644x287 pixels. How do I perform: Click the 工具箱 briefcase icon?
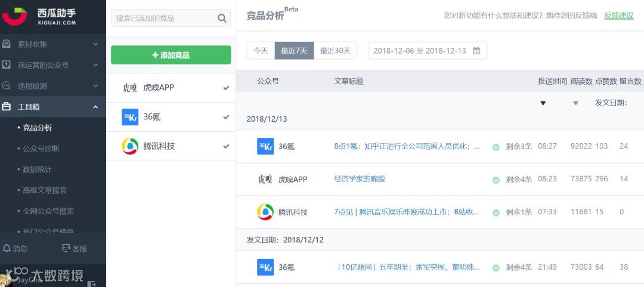(x=6, y=107)
